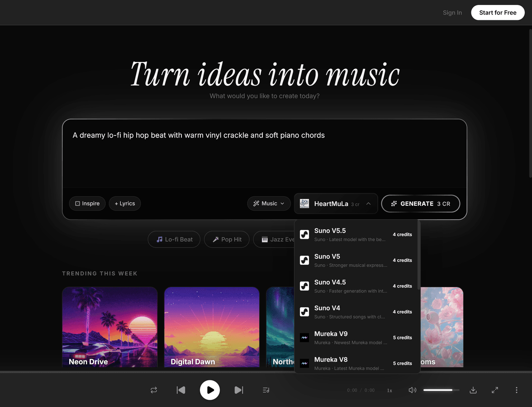Select Suno V4 model

click(x=356, y=312)
